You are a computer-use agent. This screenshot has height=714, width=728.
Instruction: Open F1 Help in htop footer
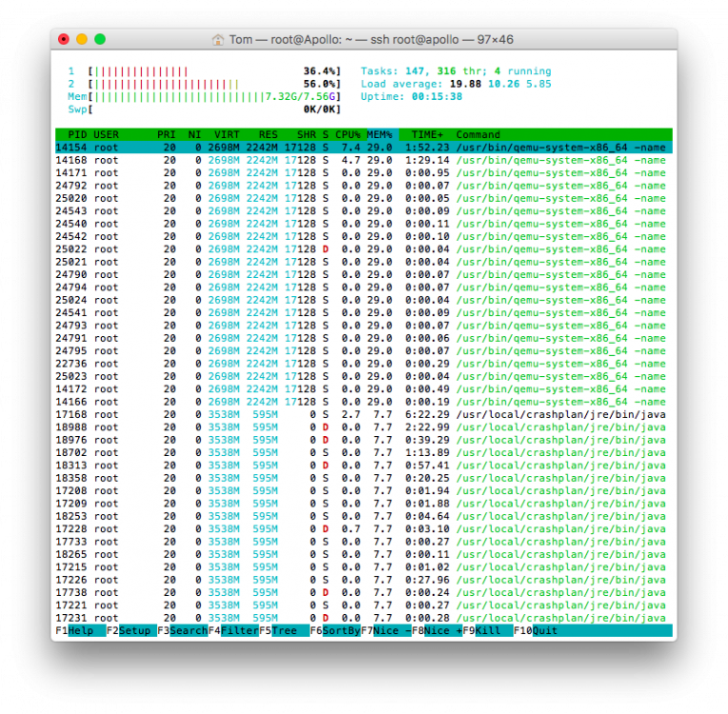tap(80, 630)
